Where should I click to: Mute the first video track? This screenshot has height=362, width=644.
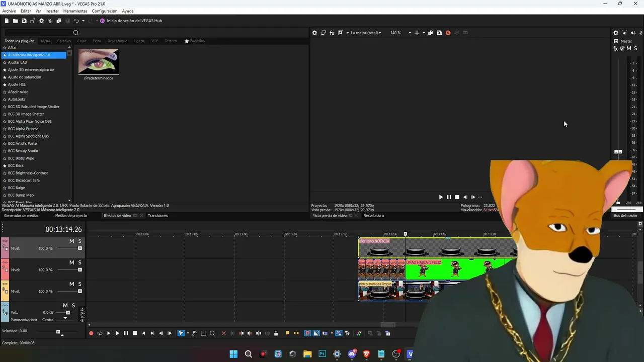[x=71, y=241]
